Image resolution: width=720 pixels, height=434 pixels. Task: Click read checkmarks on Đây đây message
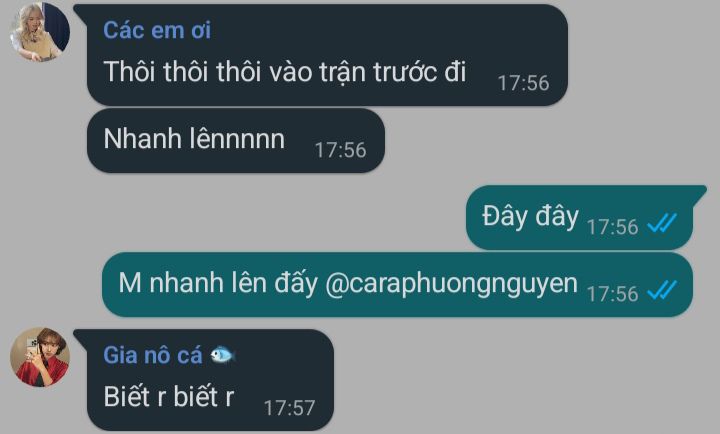coord(662,224)
